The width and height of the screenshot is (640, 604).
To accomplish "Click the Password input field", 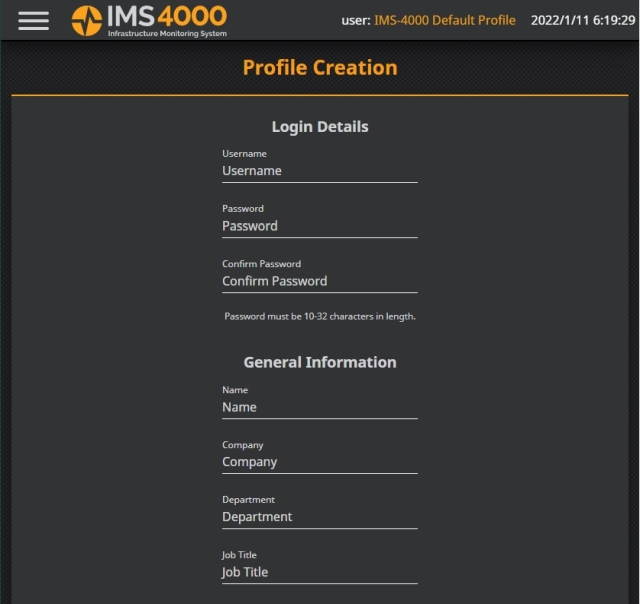I will (320, 226).
